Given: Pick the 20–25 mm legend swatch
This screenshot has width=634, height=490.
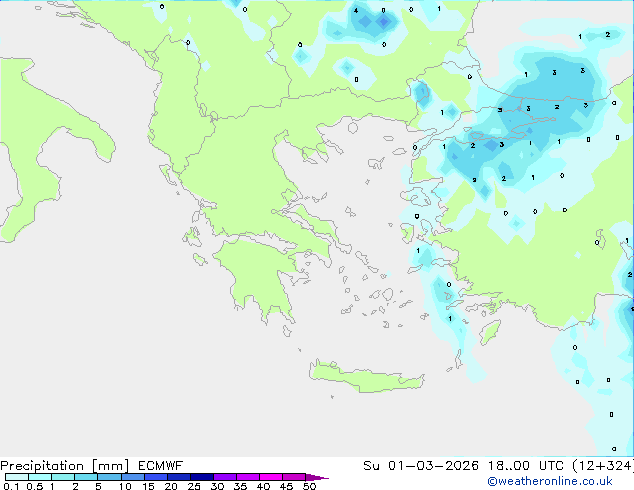Looking at the screenshot, I should tap(178, 477).
